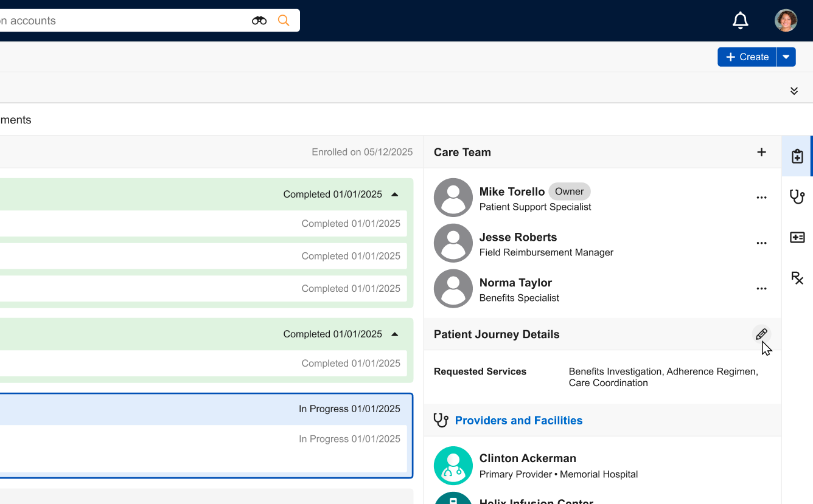
Task: Collapse the second Completed 01/01/2025 section
Action: (394, 334)
